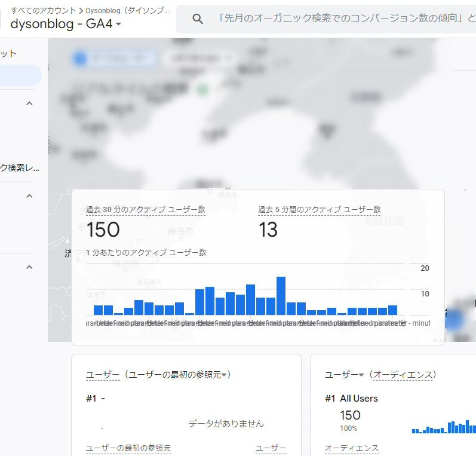The height and width of the screenshot is (456, 476).
Task: Click the オーディエンス column header
Action: pos(352,448)
